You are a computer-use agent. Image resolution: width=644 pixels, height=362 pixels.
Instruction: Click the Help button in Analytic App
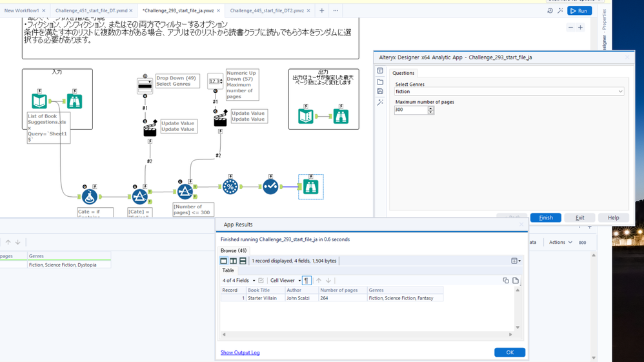point(613,217)
